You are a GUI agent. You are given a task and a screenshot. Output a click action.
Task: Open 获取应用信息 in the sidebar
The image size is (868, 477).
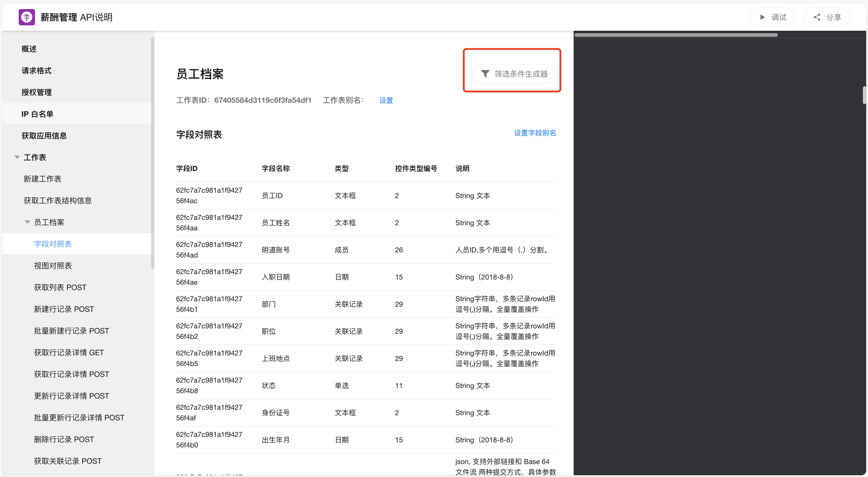[44, 136]
